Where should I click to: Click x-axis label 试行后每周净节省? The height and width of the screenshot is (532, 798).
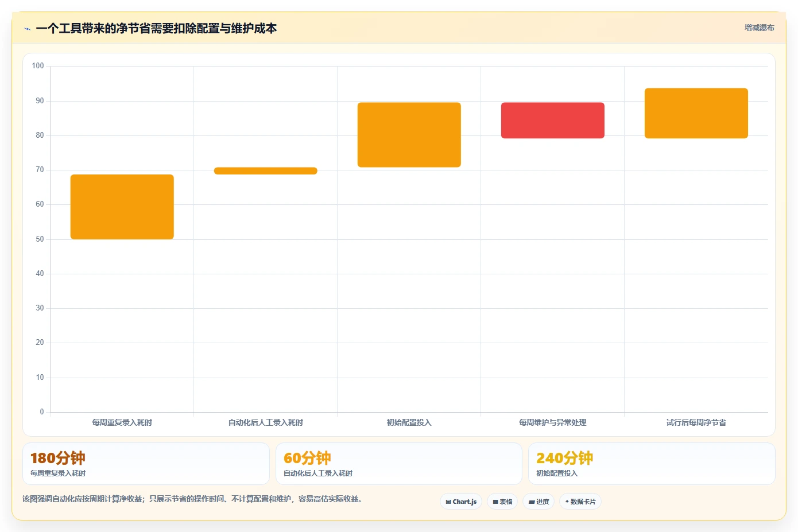(696, 422)
